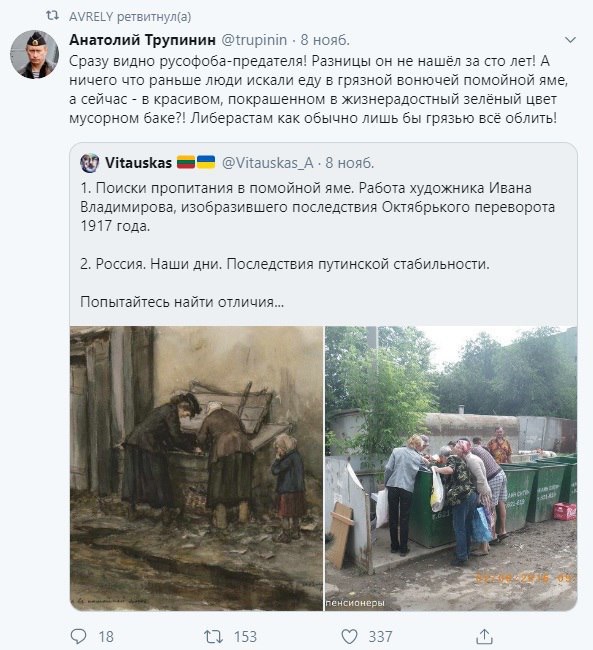Click retweet indicator icon beside AVRELY
This screenshot has width=593, height=650.
[x=52, y=16]
